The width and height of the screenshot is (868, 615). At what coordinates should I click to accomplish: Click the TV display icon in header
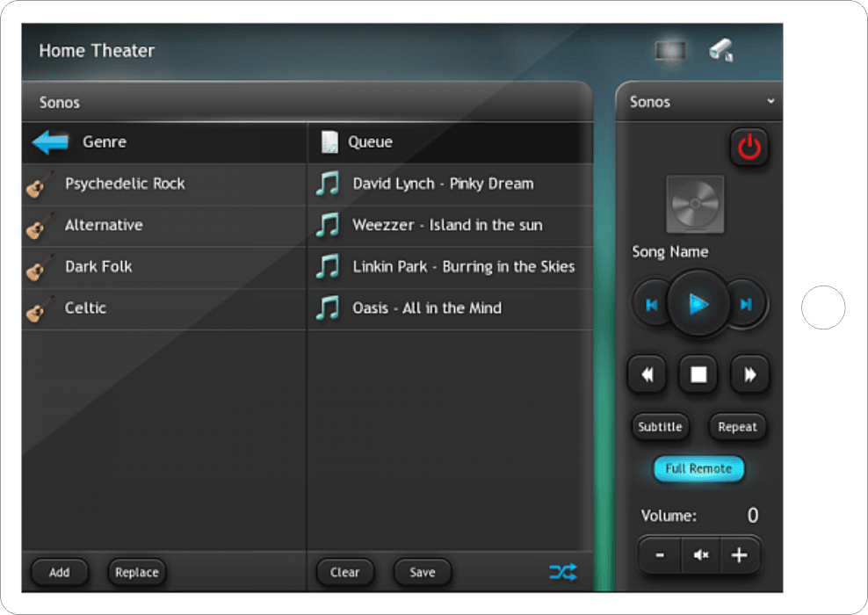[x=669, y=51]
